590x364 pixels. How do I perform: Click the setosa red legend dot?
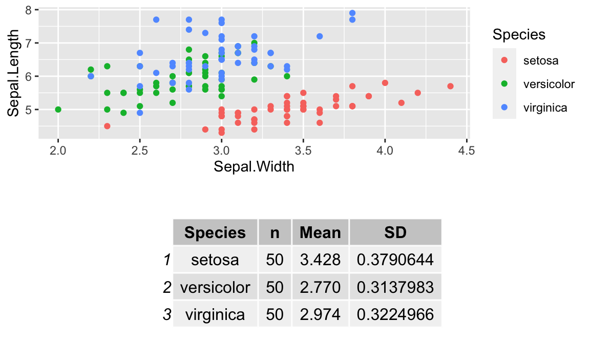(x=504, y=60)
